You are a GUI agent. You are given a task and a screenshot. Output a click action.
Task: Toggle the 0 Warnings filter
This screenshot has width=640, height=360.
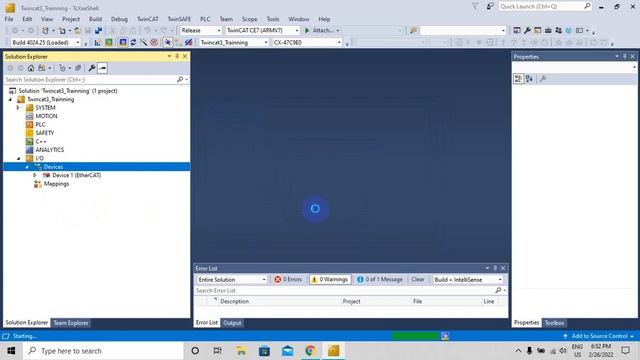point(330,280)
